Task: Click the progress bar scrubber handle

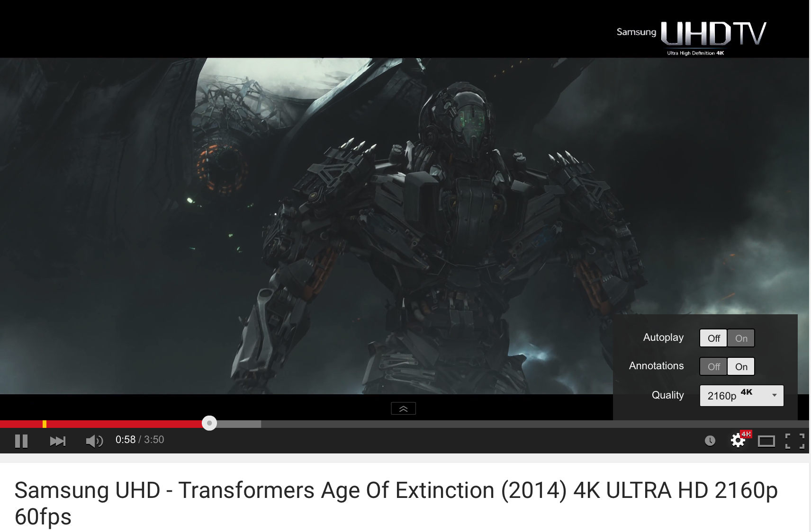Action: pos(209,423)
